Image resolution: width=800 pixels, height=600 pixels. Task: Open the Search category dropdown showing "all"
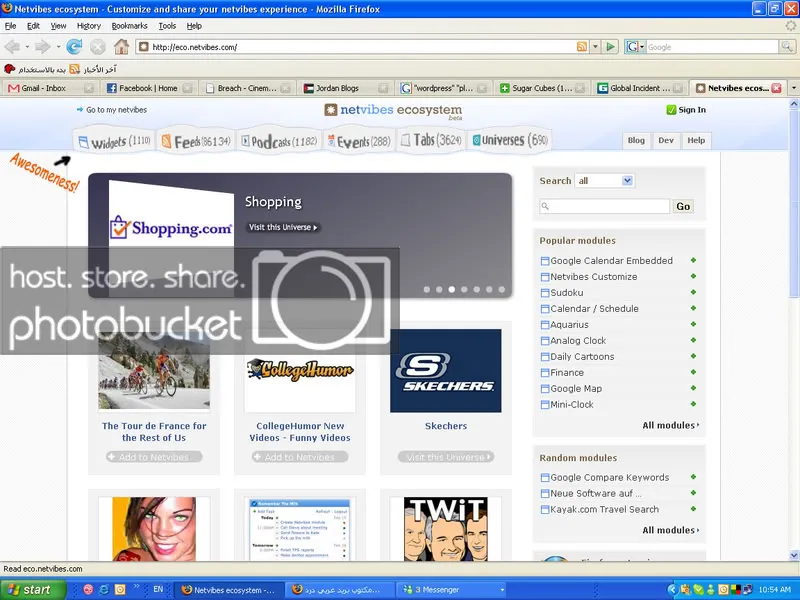pos(605,181)
